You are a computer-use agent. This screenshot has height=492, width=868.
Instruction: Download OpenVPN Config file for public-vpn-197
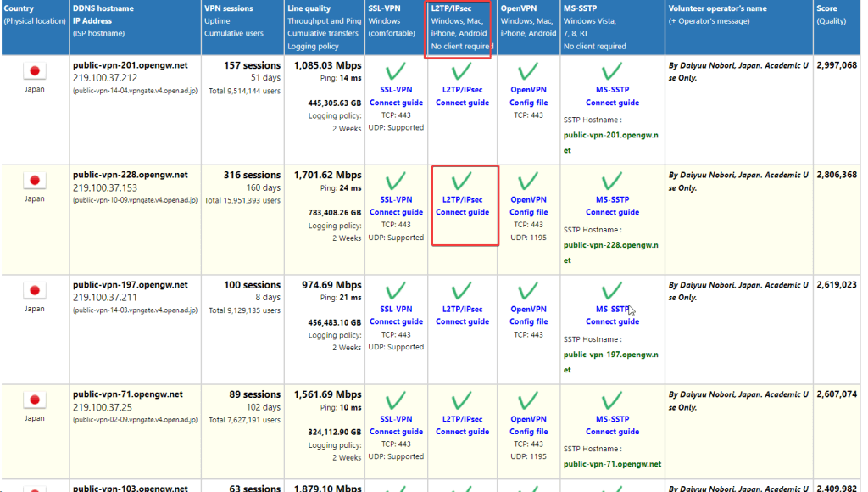529,321
